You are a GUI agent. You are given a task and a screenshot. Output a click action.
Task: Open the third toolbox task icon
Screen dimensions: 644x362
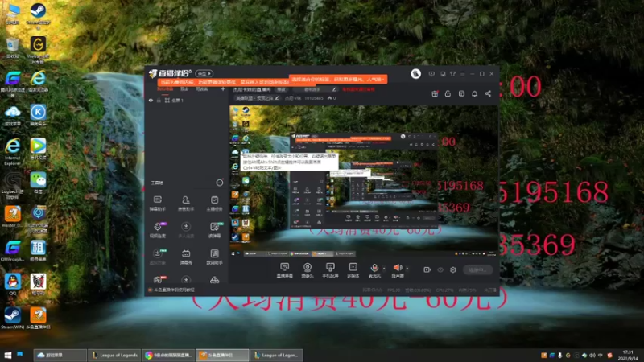[214, 204]
